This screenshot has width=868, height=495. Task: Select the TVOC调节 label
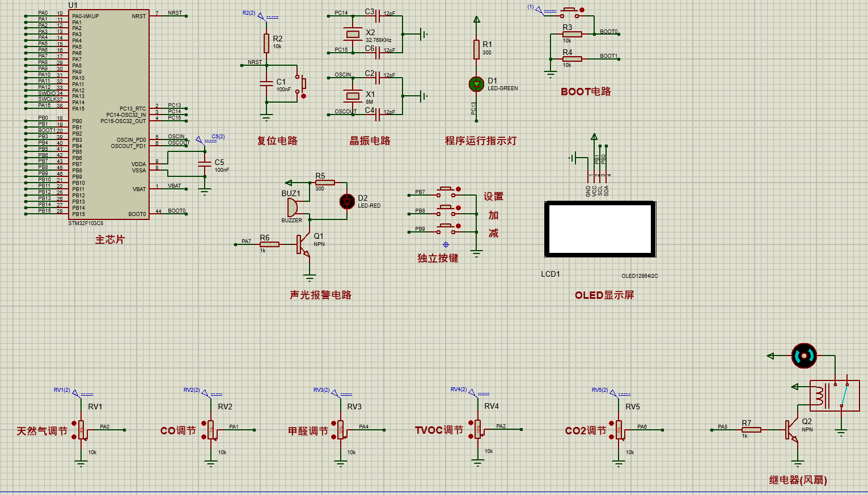(439, 430)
